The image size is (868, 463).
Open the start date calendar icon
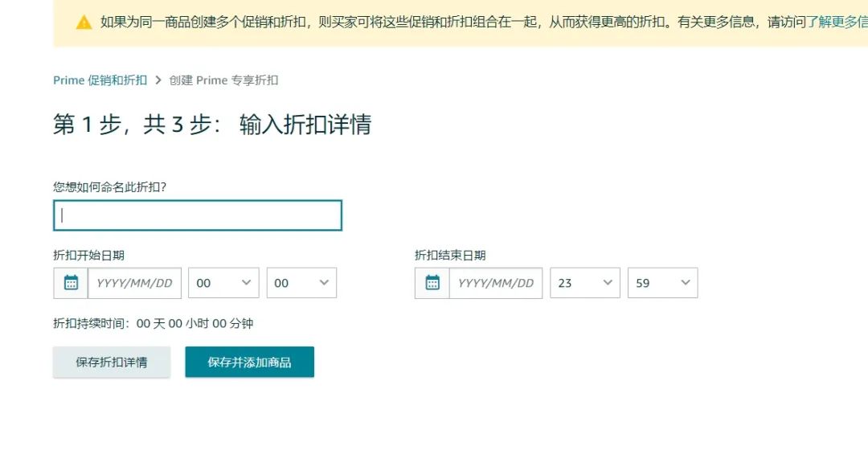pos(71,283)
